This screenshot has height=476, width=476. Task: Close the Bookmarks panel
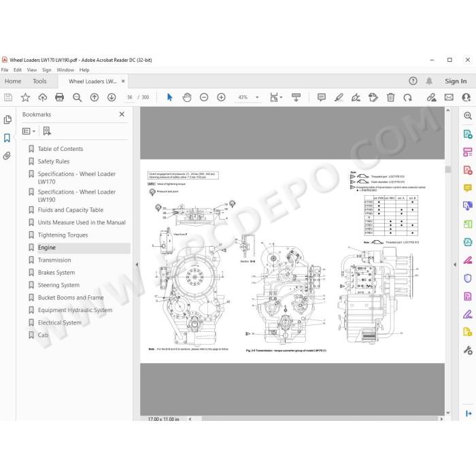click(x=122, y=114)
